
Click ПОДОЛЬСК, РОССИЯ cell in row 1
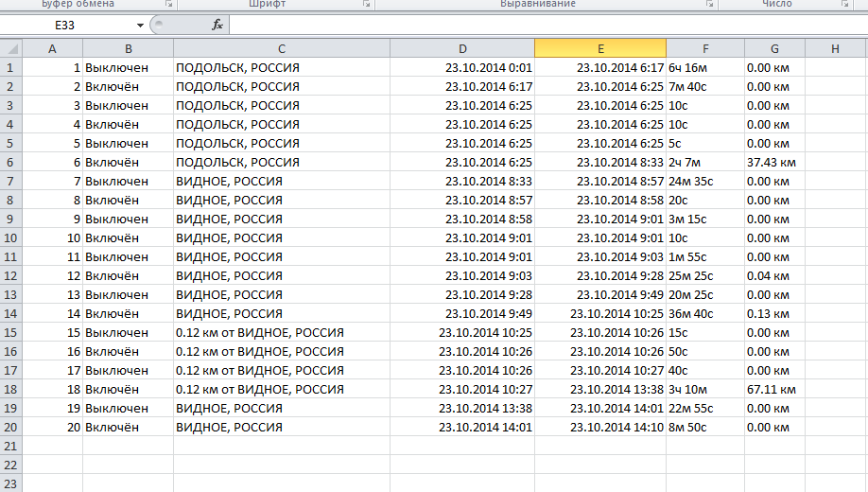282,67
